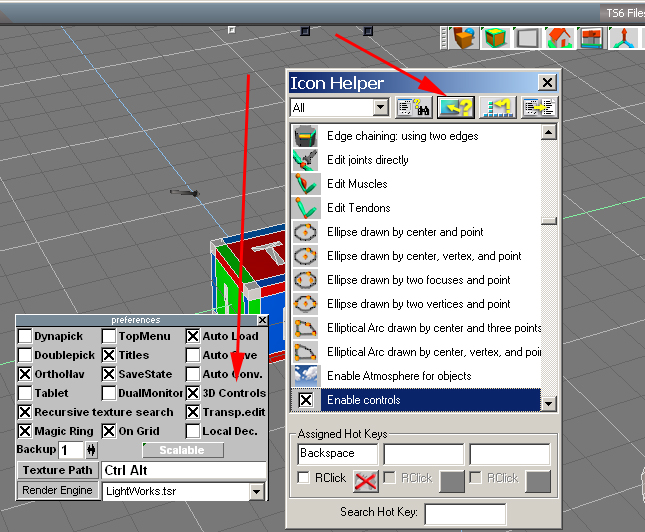Image resolution: width=645 pixels, height=532 pixels.
Task: Select the Ellipse by two vertices icon
Action: [x=305, y=304]
